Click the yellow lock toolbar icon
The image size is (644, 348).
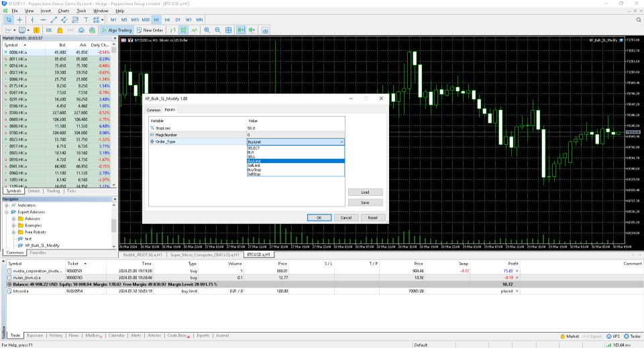point(60,30)
